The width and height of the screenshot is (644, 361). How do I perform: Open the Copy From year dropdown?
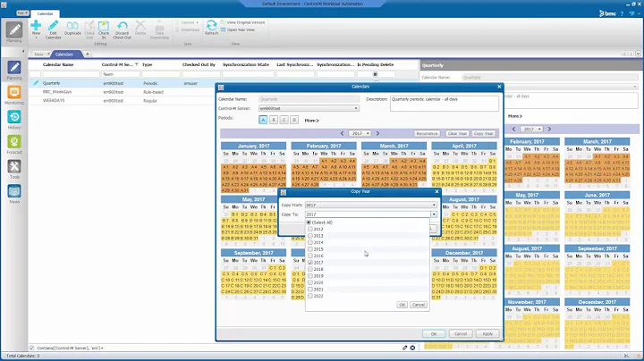tap(434, 205)
